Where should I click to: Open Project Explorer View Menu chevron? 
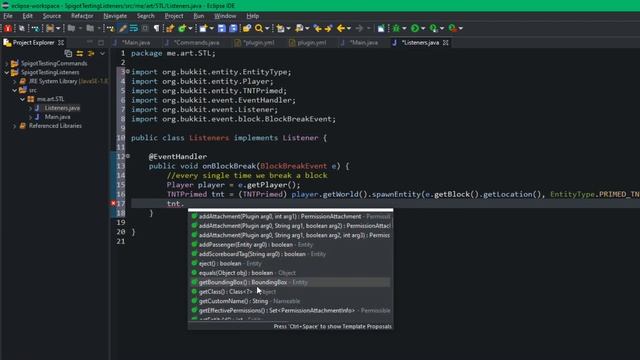[102, 53]
